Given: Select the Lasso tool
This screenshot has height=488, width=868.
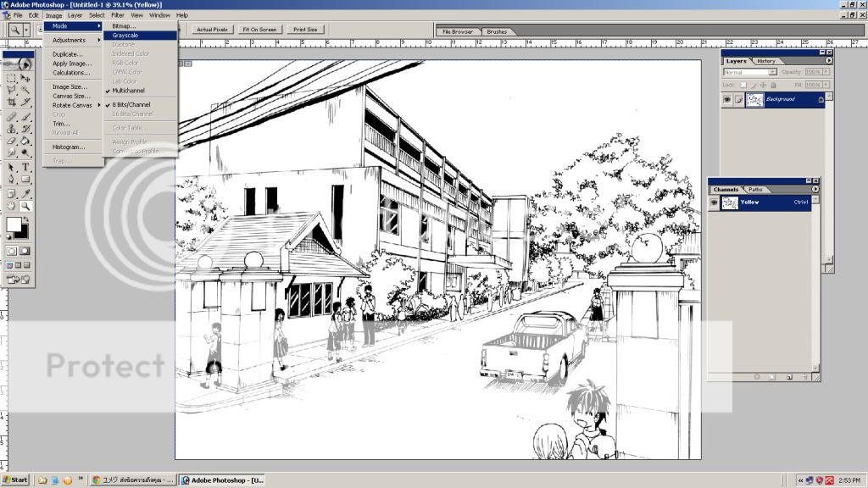Looking at the screenshot, I should tap(11, 90).
